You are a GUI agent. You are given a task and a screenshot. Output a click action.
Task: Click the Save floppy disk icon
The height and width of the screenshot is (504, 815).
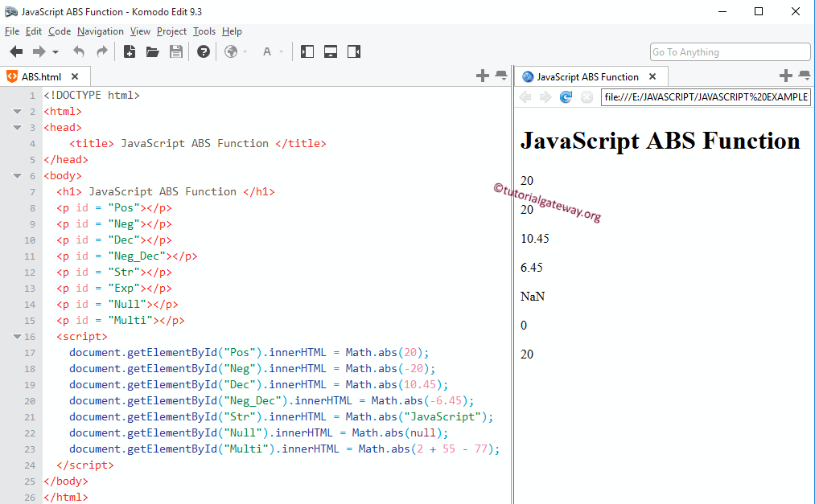[176, 52]
